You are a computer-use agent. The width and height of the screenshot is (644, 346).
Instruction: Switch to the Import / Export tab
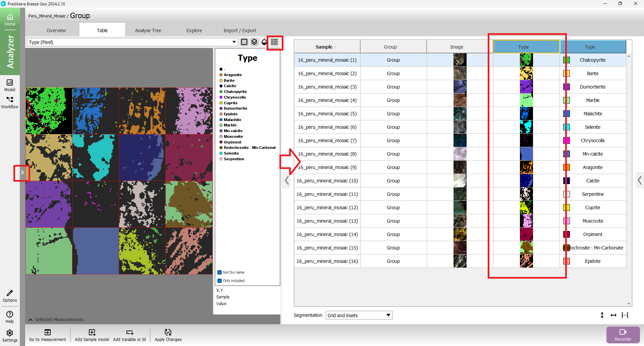point(239,31)
